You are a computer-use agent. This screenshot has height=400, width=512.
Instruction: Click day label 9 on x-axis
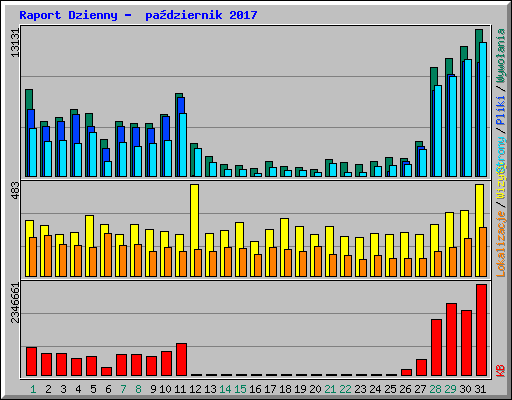click(153, 389)
